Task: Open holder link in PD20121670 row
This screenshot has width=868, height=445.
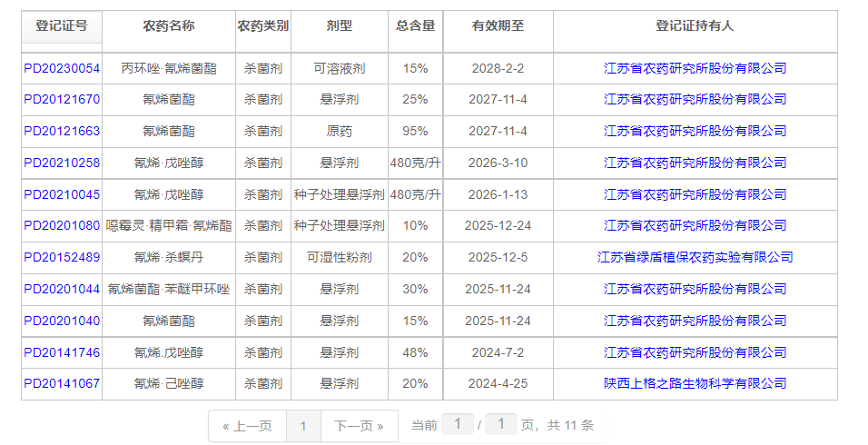Action: pos(695,100)
